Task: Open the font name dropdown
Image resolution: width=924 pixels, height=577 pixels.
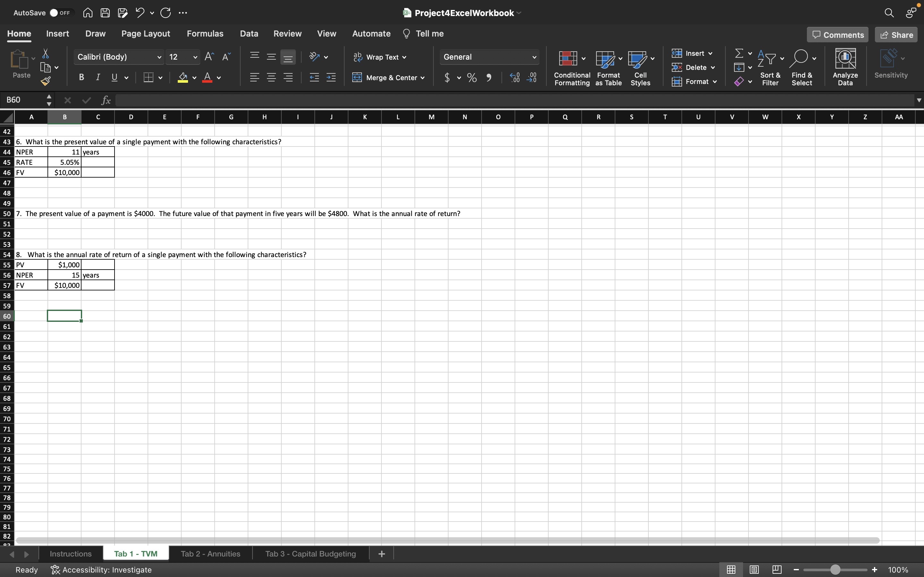Action: point(159,57)
